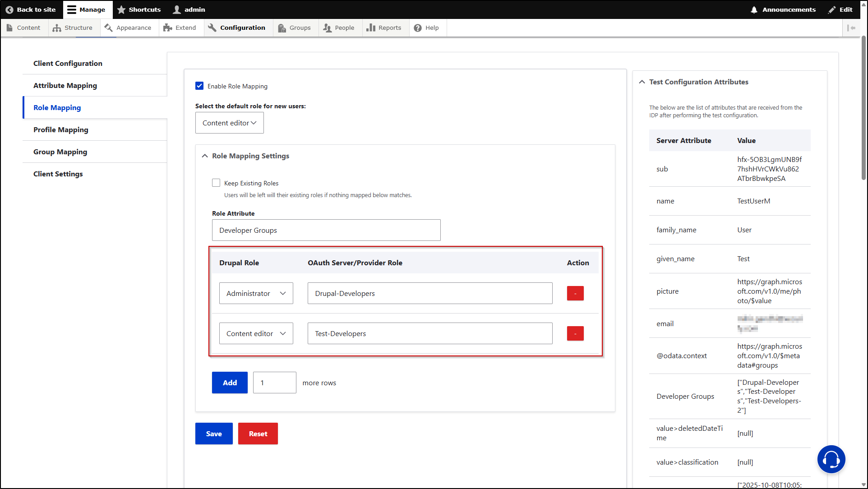This screenshot has width=868, height=489.
Task: Click the given_name attribute cell
Action: [x=675, y=258]
